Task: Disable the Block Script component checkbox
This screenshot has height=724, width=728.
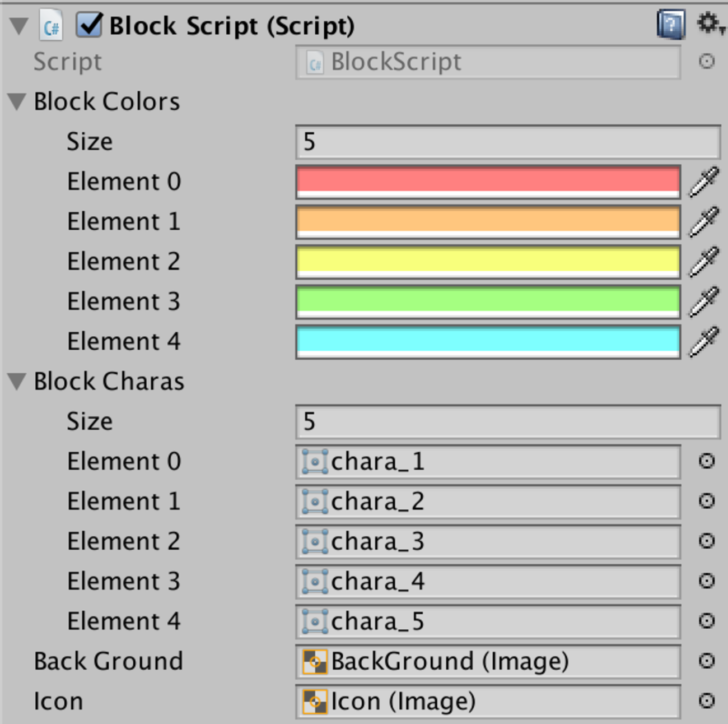Action: click(x=89, y=25)
